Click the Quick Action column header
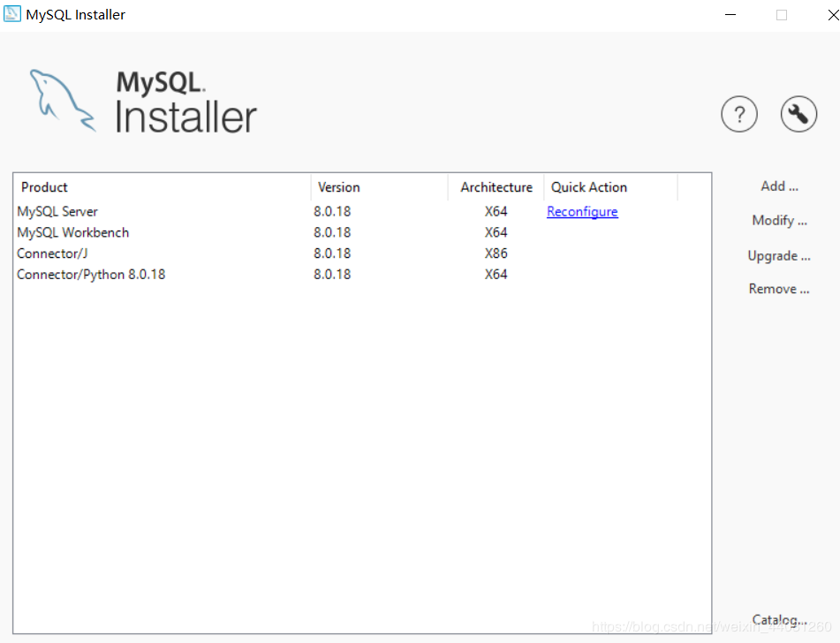 588,187
